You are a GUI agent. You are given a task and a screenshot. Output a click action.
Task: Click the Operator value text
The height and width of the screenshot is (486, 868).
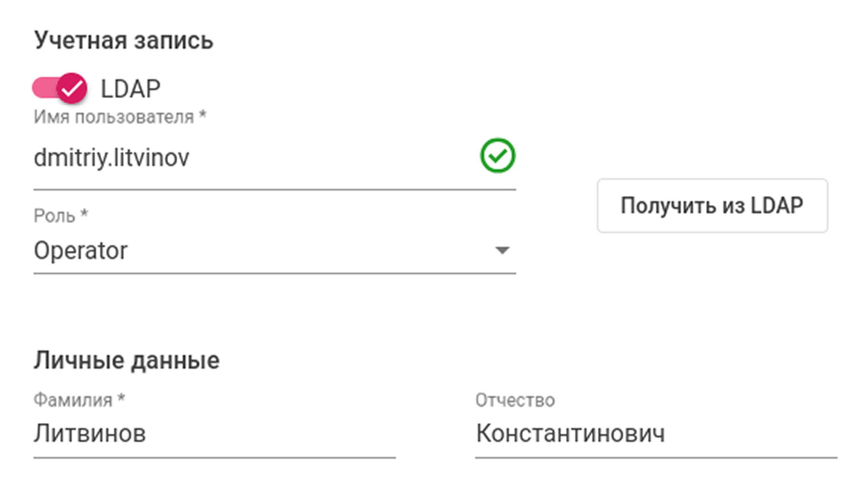pos(81,251)
